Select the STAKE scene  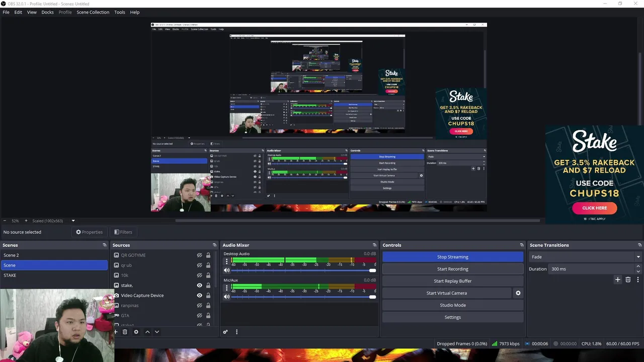(54, 275)
